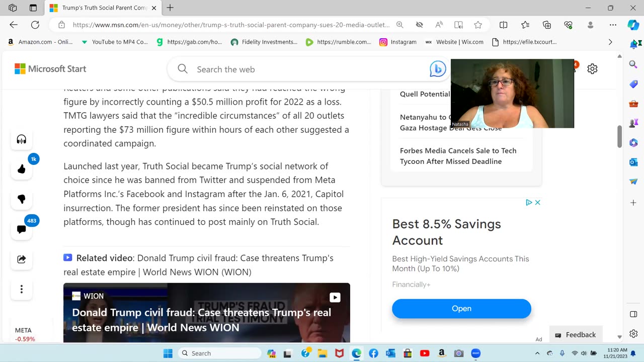Viewport: 644px width, 362px height.
Task: Start Read aloud for this page
Action: tap(439, 25)
